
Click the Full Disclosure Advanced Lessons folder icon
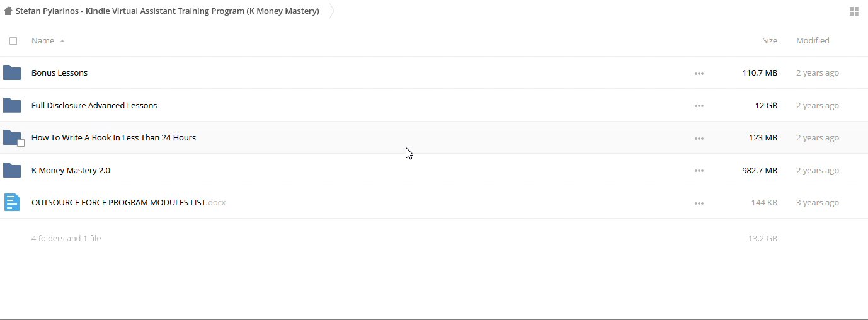12,105
